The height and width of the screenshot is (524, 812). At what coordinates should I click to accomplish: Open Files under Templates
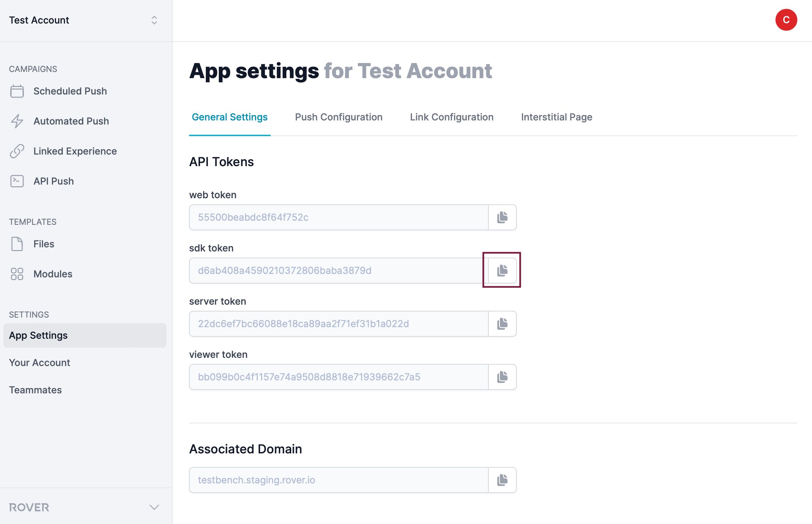44,244
